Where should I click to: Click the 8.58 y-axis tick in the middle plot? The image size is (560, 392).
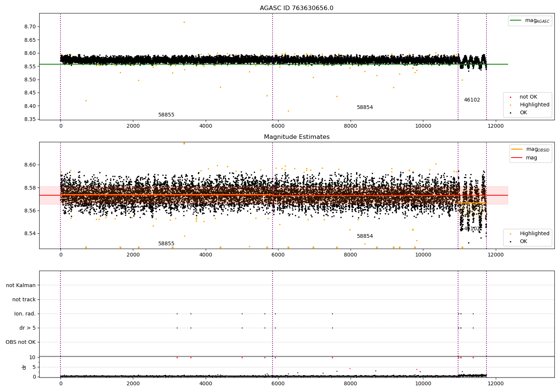31,188
